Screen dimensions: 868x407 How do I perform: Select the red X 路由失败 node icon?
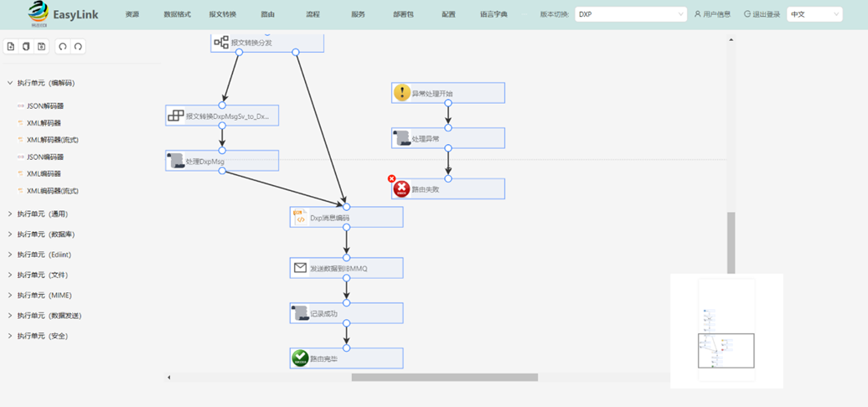[x=401, y=189]
